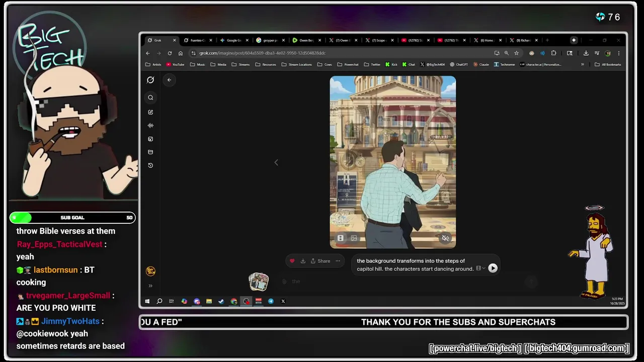The image size is (644, 362).
Task: Click the Grok logo in the sidebar
Action: point(150,80)
